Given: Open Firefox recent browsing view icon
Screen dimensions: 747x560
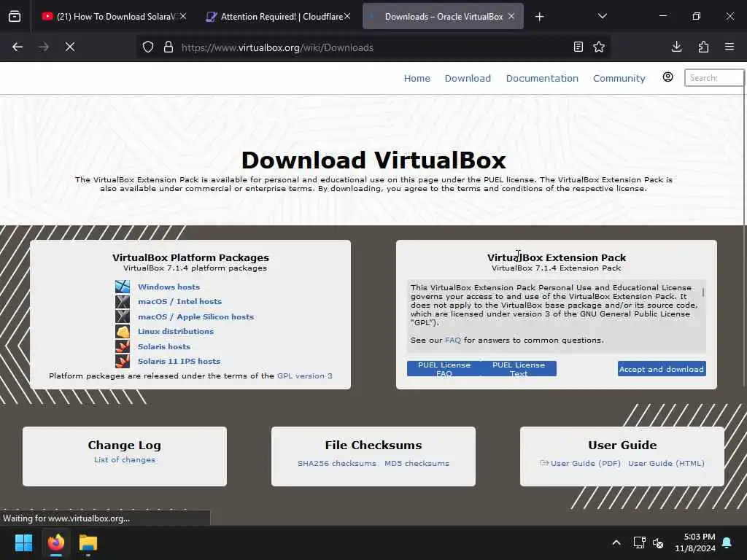Looking at the screenshot, I should [15, 17].
